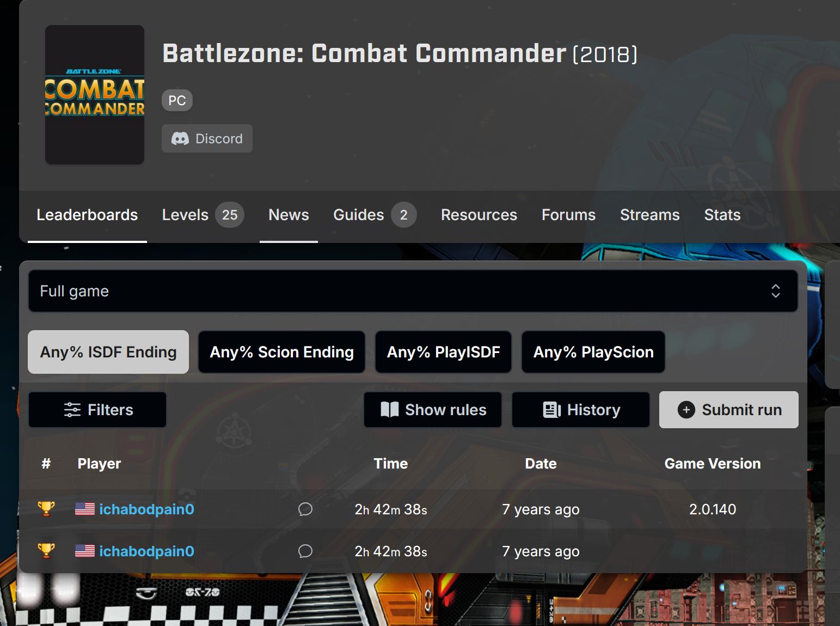Open ichabodpain0 profile in 2.0.140 row

[146, 509]
